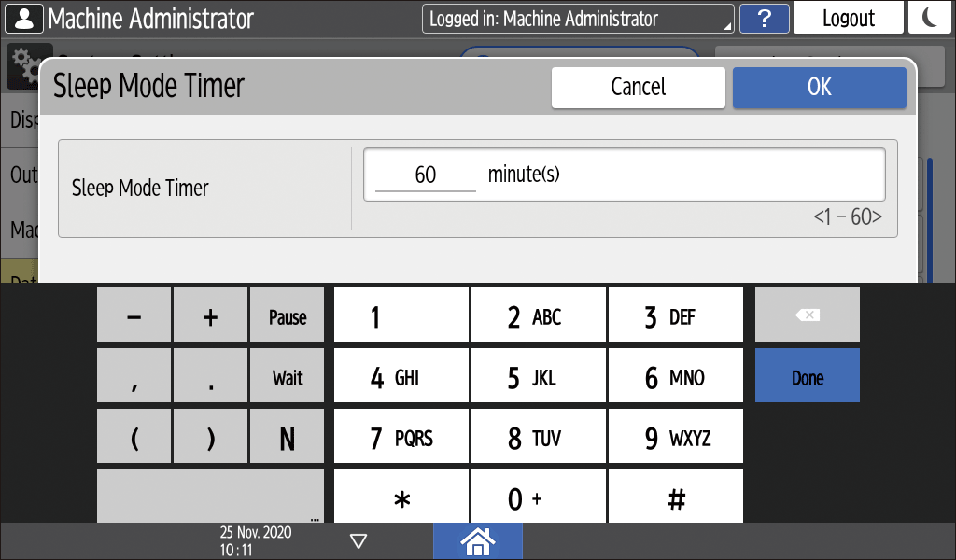Click the help question mark icon
Screen dimensions: 956x560
pyautogui.click(x=764, y=19)
